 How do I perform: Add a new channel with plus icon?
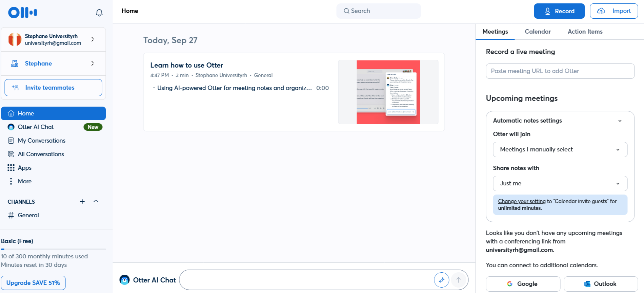pyautogui.click(x=82, y=201)
